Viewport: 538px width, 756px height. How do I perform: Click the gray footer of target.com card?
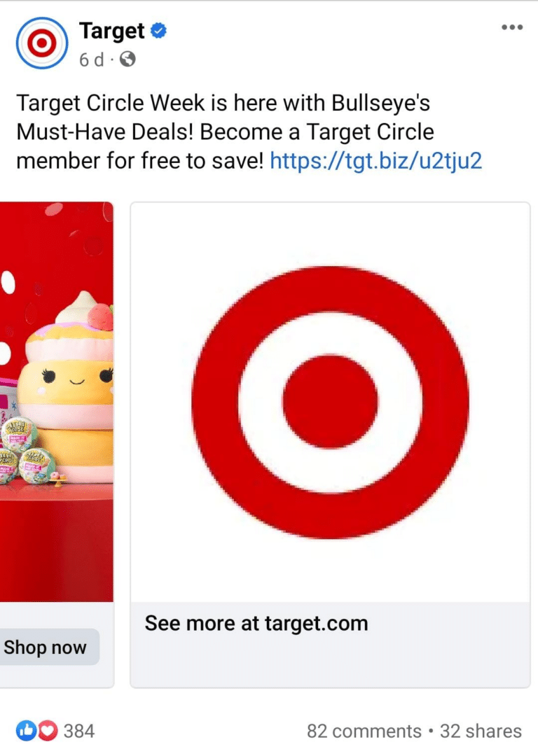(x=330, y=645)
